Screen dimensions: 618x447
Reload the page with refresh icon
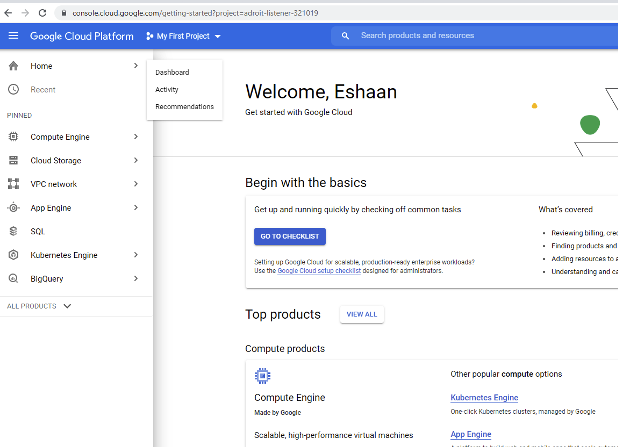tap(42, 13)
